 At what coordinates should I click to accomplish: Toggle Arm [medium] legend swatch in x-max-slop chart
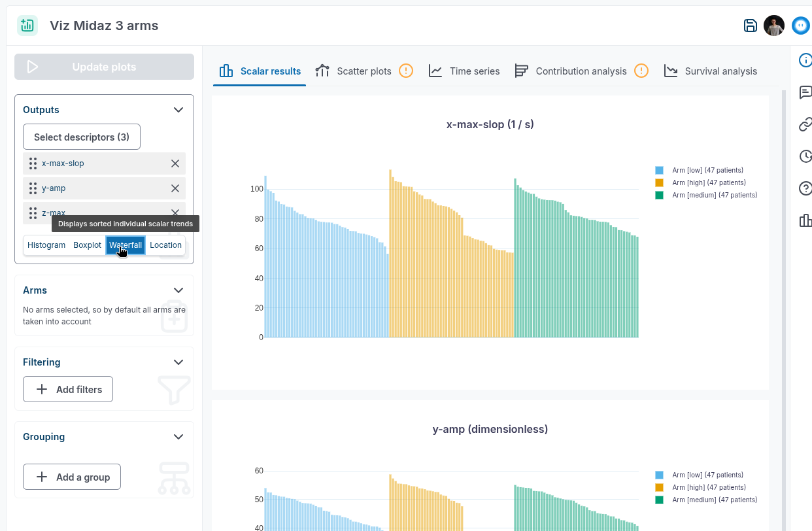[x=659, y=195]
